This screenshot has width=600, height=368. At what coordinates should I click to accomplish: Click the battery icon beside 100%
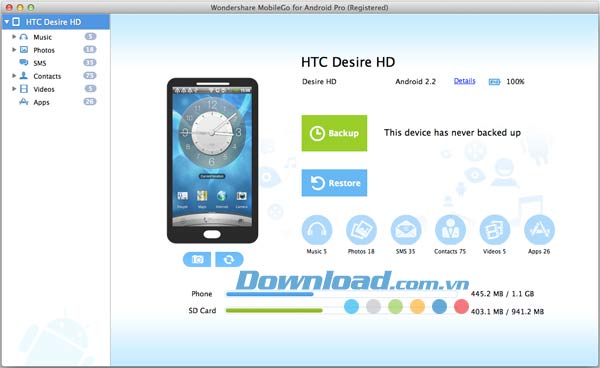(494, 81)
